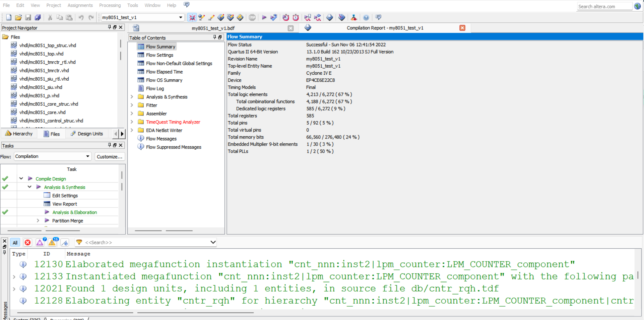The height and width of the screenshot is (320, 644).
Task: Open the Tools menu
Action: 133,5
